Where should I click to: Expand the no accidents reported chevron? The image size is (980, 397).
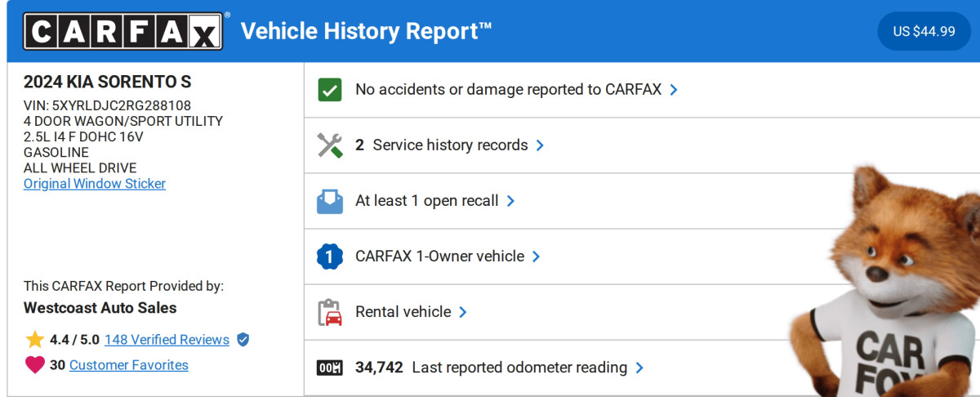coord(674,90)
